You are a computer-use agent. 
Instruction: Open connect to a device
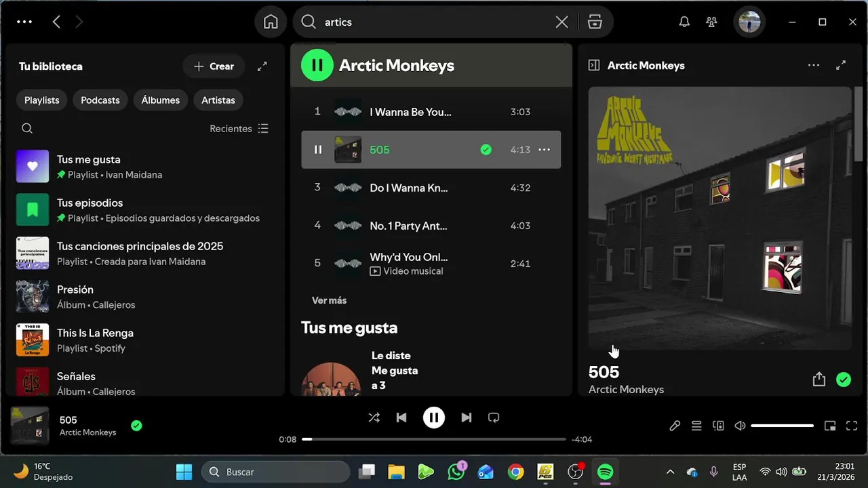(719, 426)
